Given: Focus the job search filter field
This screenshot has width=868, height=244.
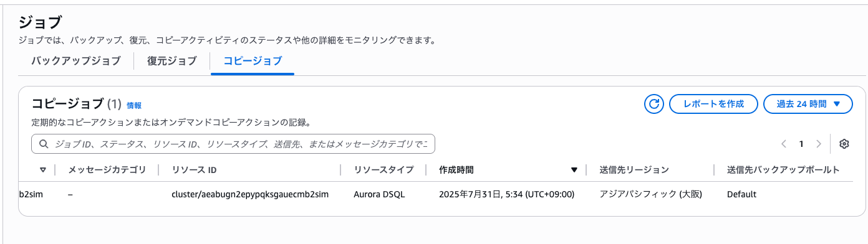Looking at the screenshot, I should [x=233, y=144].
